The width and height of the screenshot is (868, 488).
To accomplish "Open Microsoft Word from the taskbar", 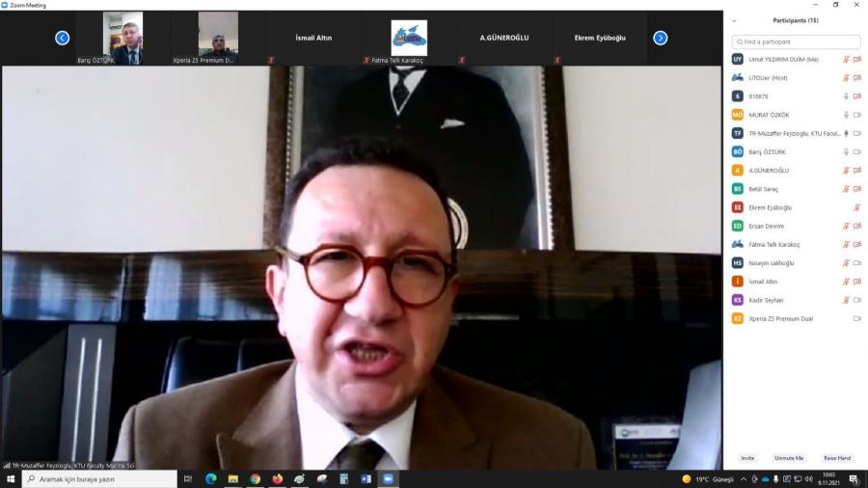I will [x=366, y=479].
